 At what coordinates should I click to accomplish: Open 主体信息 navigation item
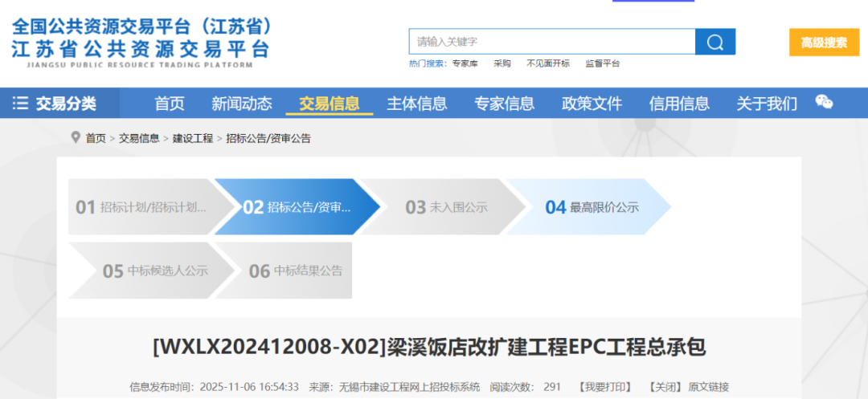pyautogui.click(x=417, y=104)
